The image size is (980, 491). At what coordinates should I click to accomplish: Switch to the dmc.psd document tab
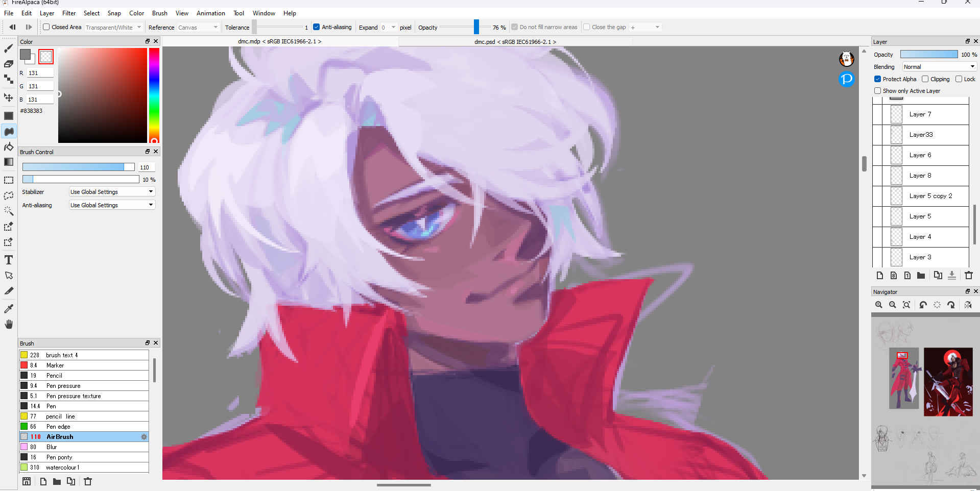515,42
